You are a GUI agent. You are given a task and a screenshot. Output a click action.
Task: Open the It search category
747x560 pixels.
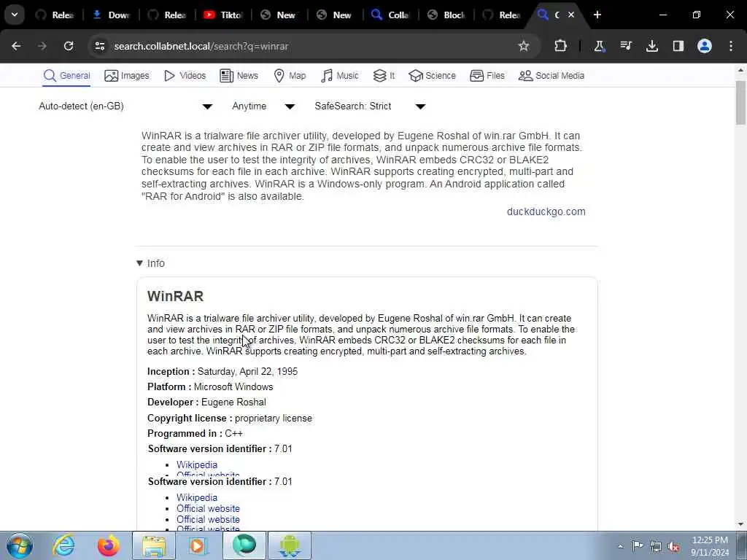384,76
